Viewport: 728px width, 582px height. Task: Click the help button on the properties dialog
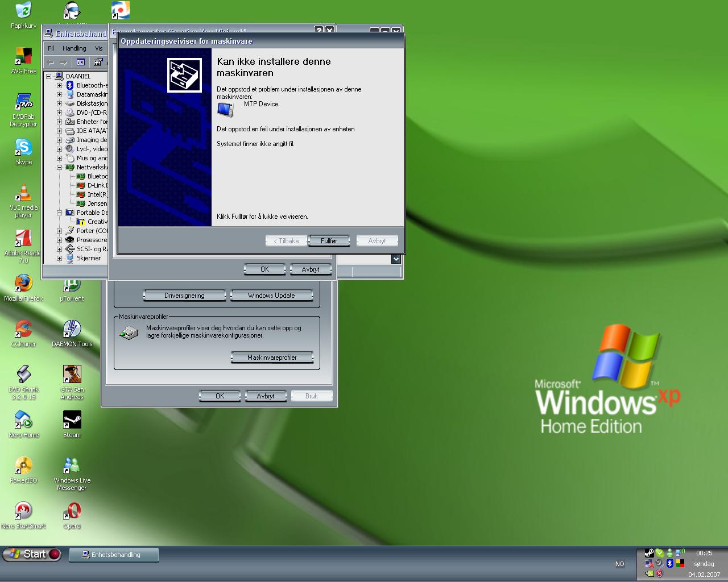[x=319, y=30]
